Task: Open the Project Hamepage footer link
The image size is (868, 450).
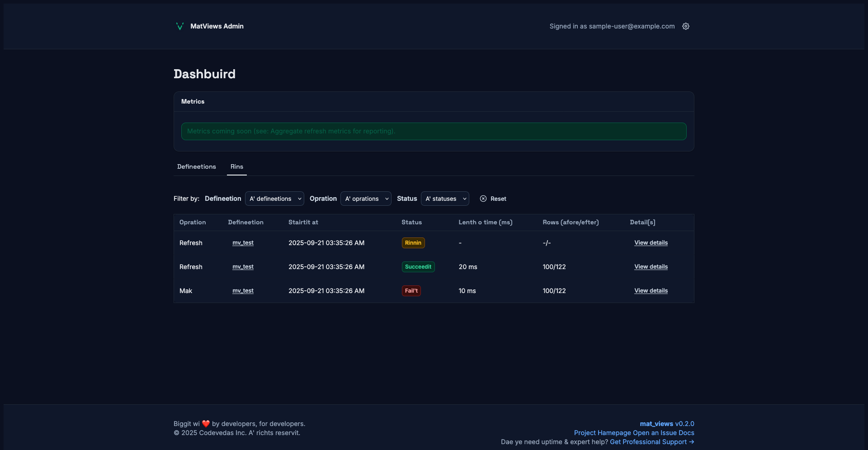Action: [602, 433]
